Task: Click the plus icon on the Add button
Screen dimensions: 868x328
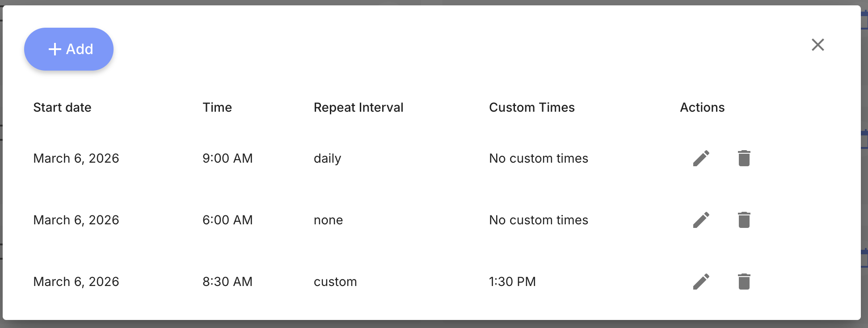Action: tap(55, 49)
